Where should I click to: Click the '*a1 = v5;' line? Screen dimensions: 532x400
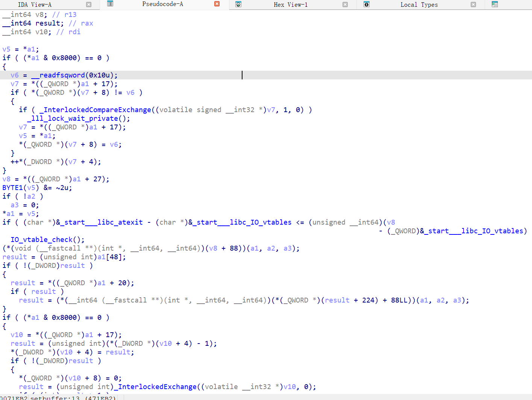click(x=21, y=214)
